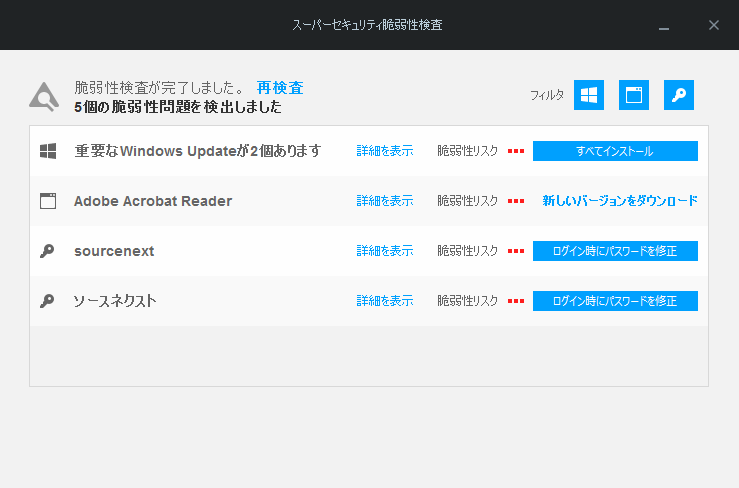Viewport: 739px width, 488px height.
Task: Toggle the application window filter icon
Action: [633, 95]
